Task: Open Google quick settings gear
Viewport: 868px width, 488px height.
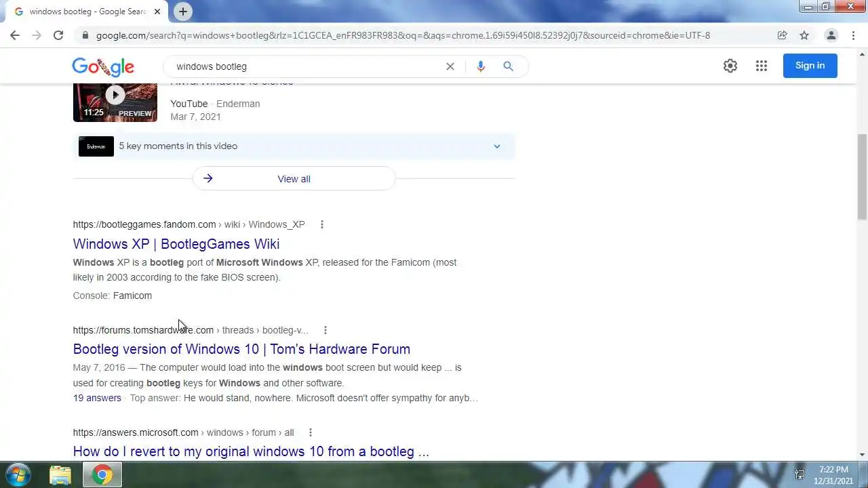Action: coord(730,66)
